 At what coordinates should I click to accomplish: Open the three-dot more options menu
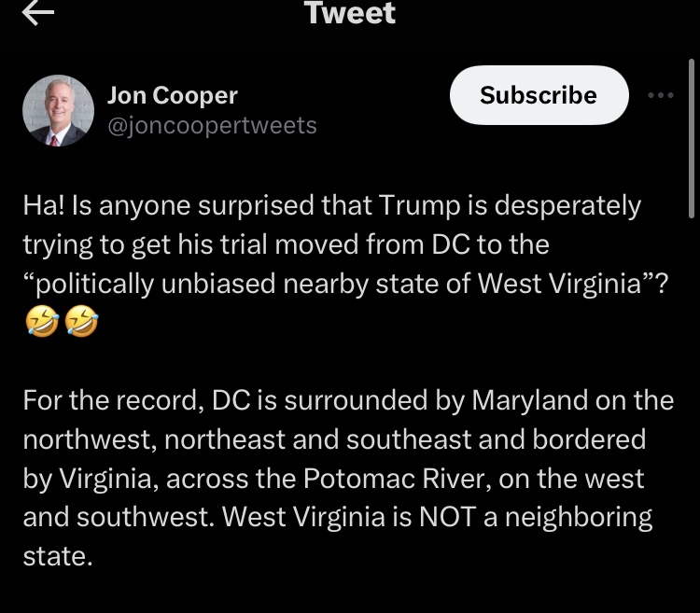click(660, 95)
